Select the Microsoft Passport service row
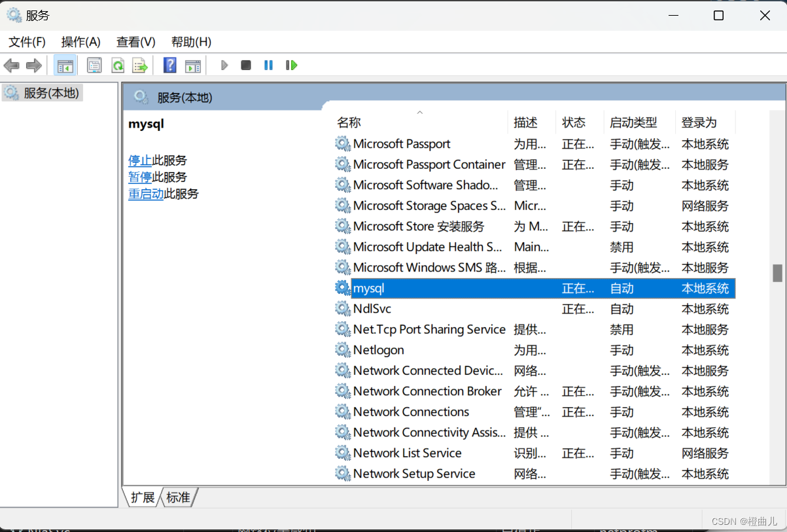Screen dimensions: 787x532 pyautogui.click(x=534, y=144)
